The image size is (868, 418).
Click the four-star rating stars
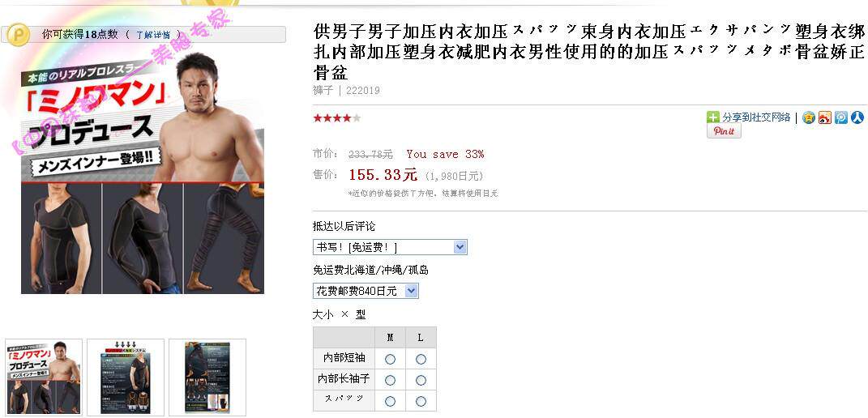pos(337,117)
